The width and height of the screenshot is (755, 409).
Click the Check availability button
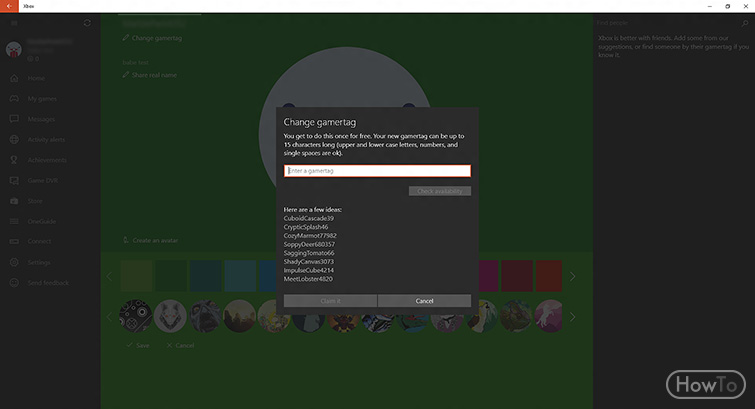440,191
